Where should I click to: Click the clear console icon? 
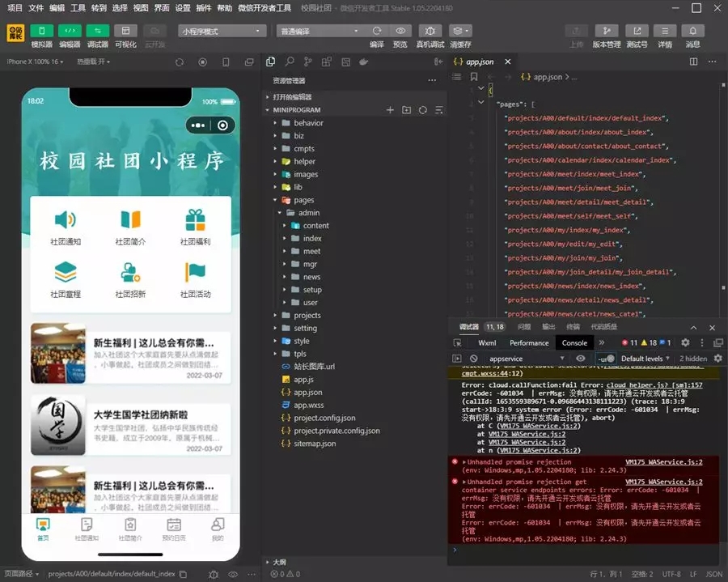pos(473,359)
